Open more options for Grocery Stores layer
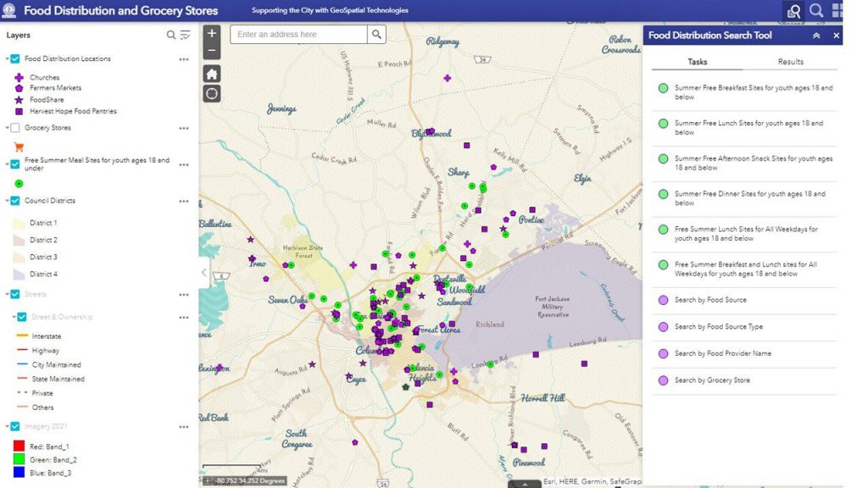Image resolution: width=868 pixels, height=488 pixels. pyautogui.click(x=183, y=129)
